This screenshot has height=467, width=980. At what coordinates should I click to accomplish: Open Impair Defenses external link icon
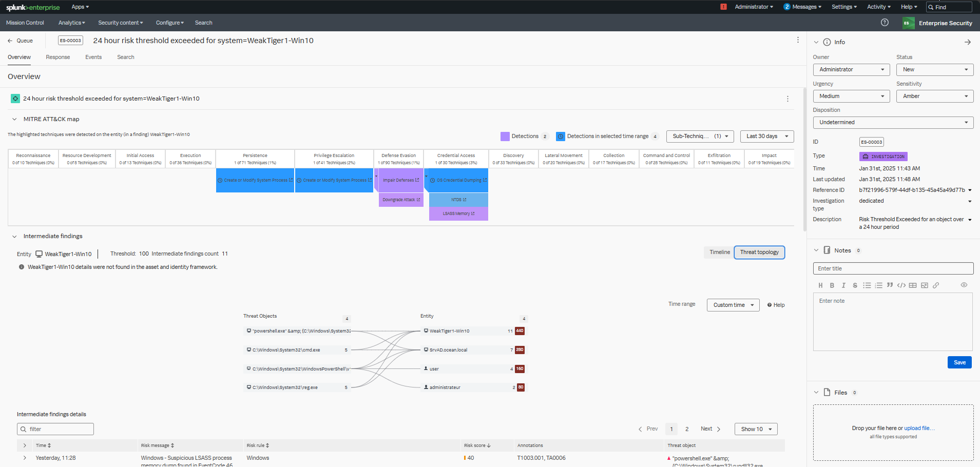[x=417, y=180]
